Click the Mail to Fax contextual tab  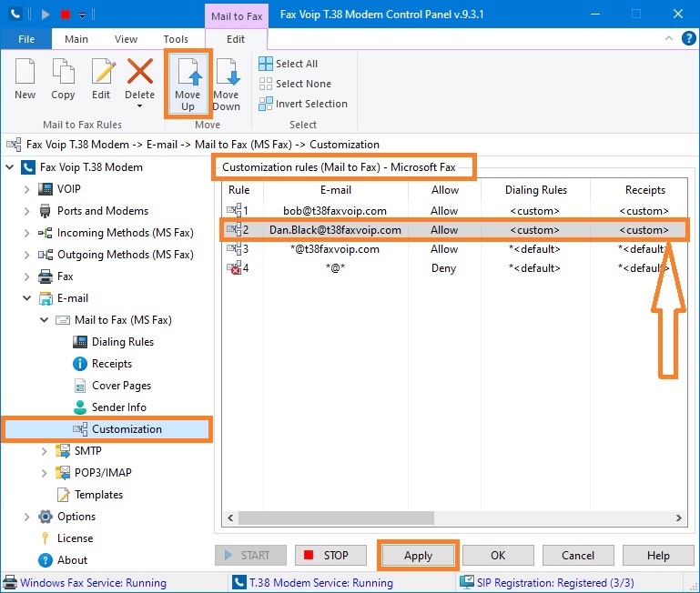tap(237, 16)
